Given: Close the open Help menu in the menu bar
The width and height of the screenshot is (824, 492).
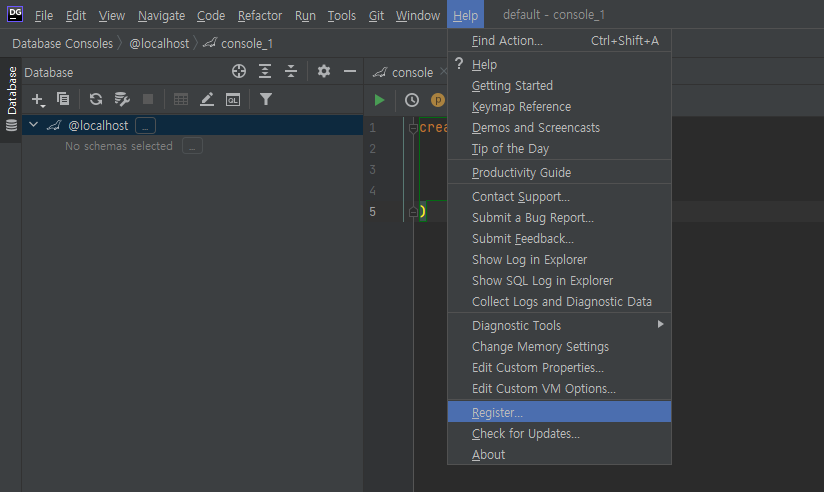Looking at the screenshot, I should pos(466,15).
